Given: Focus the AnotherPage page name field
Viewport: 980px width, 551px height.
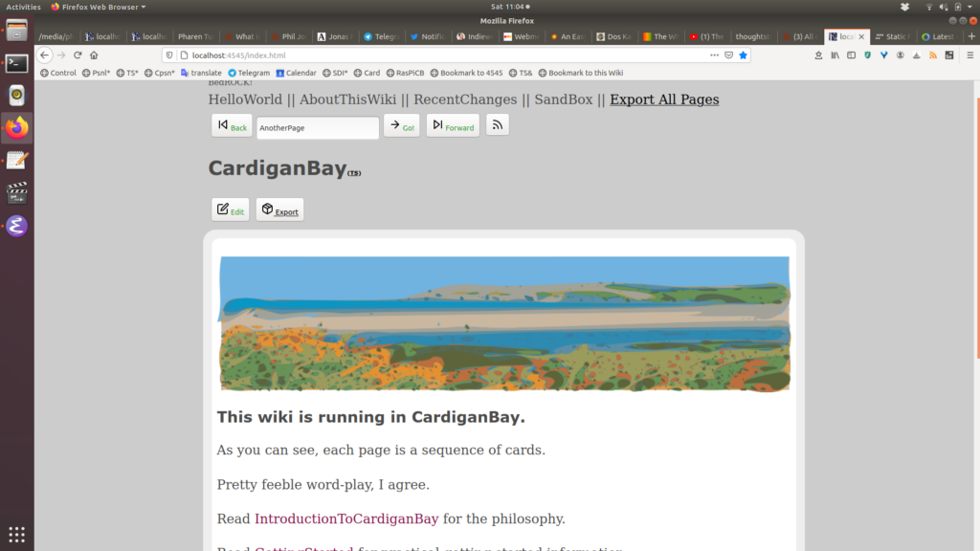Looking at the screenshot, I should click(318, 127).
